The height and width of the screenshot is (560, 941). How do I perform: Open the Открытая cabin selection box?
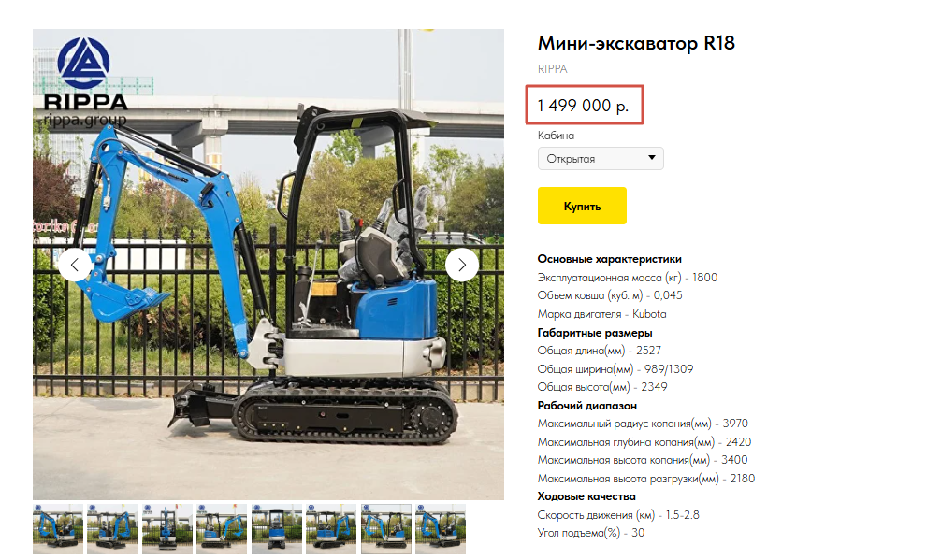(601, 158)
